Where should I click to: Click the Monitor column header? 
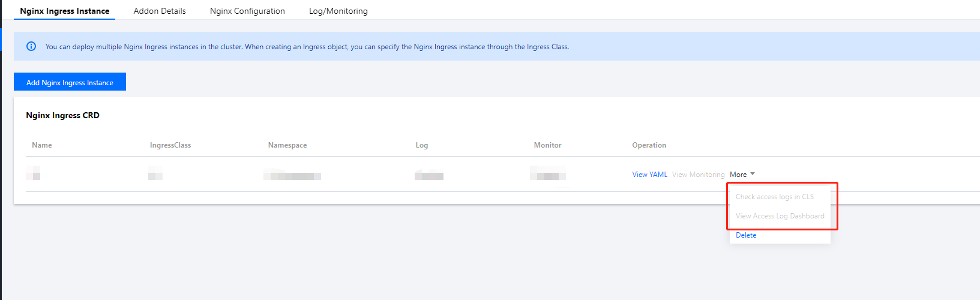[x=548, y=145]
